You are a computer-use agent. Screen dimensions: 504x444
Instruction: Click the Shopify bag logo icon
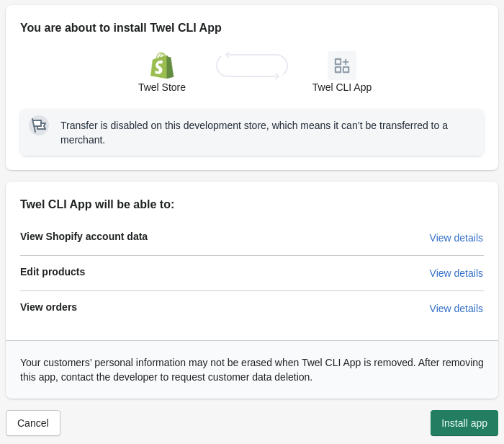click(x=162, y=66)
